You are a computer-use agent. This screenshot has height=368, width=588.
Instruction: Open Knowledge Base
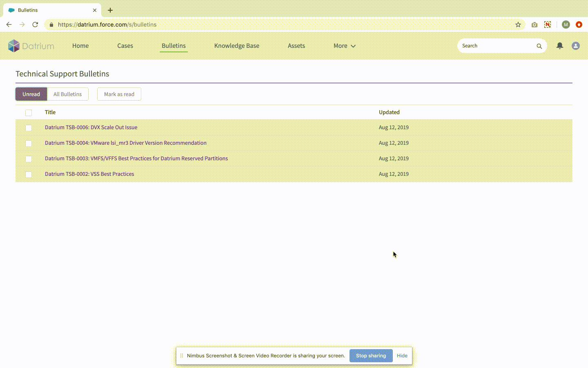click(237, 46)
